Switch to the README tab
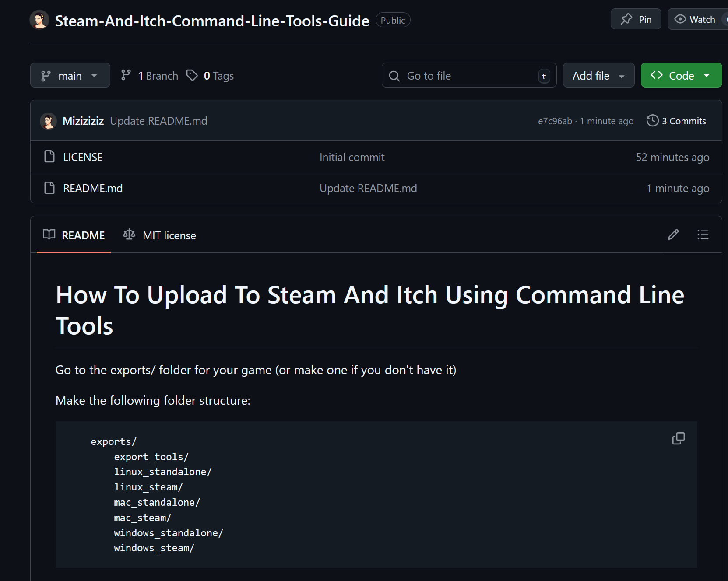728x581 pixels. (x=74, y=235)
